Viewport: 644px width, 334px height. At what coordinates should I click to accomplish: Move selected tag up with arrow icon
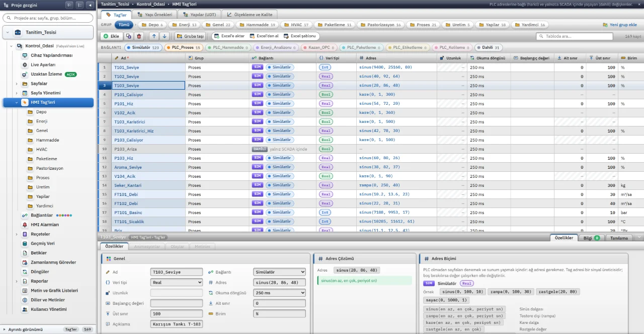[x=153, y=36]
